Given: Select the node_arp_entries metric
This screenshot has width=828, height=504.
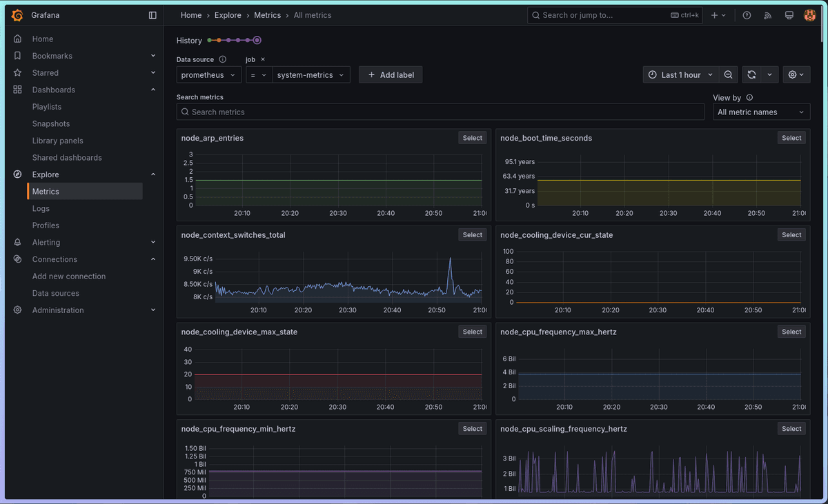Looking at the screenshot, I should [x=473, y=138].
